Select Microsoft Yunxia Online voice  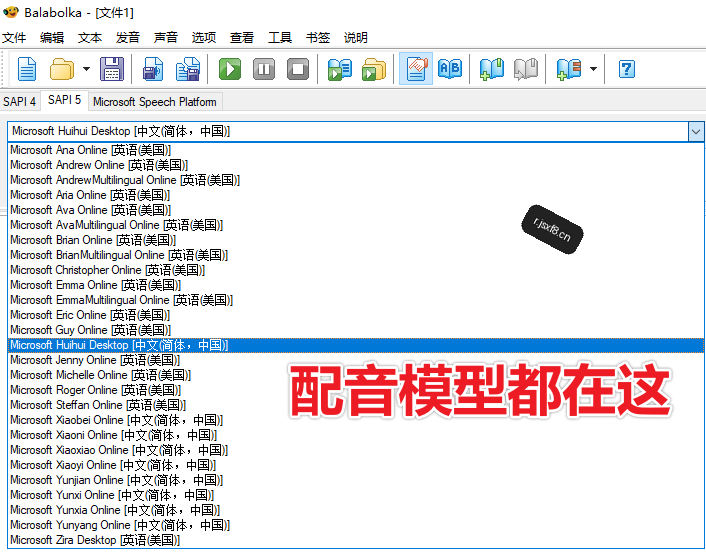(x=356, y=510)
